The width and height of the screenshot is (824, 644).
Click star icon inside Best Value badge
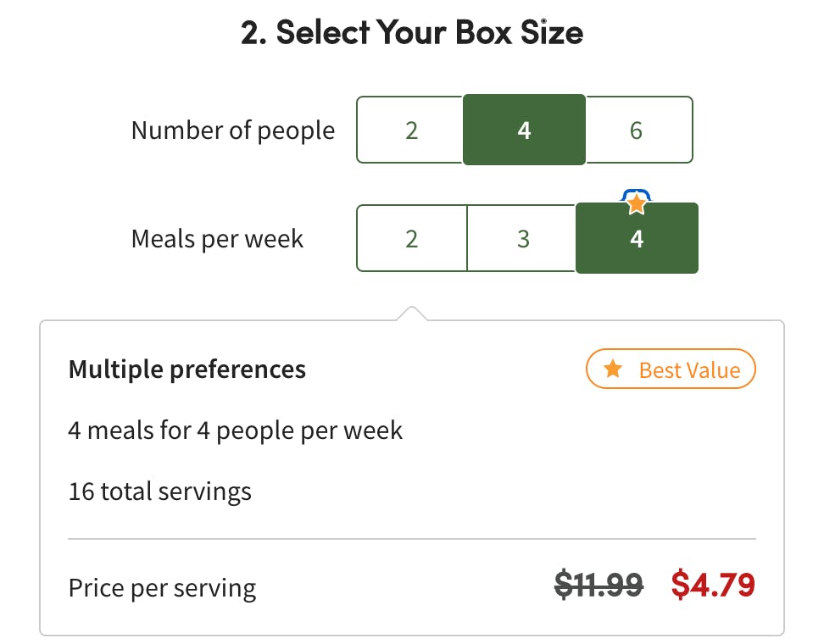pyautogui.click(x=613, y=369)
